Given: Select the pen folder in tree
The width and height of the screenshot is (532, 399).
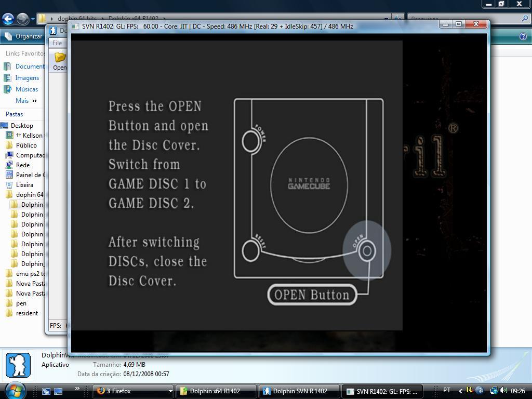Looking at the screenshot, I should coord(16,303).
